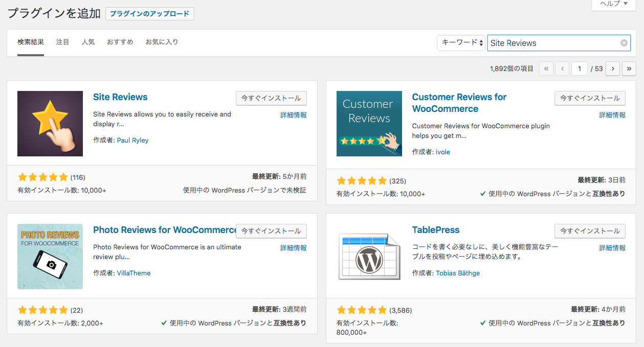This screenshot has height=347, width=644.
Task: Switch to the おすすめ tab
Action: click(x=120, y=42)
